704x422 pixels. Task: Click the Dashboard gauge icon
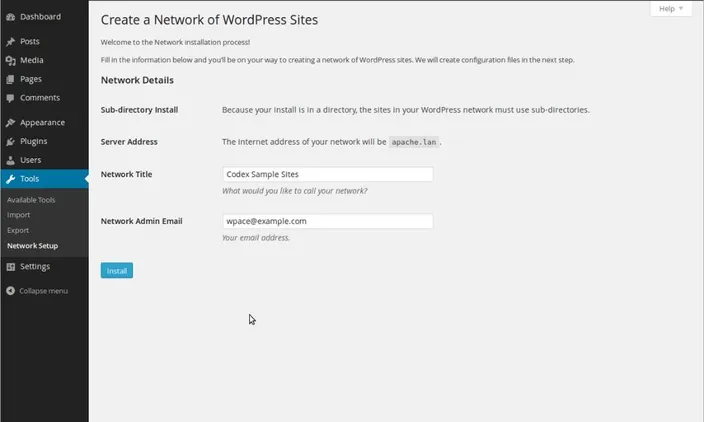click(10, 17)
